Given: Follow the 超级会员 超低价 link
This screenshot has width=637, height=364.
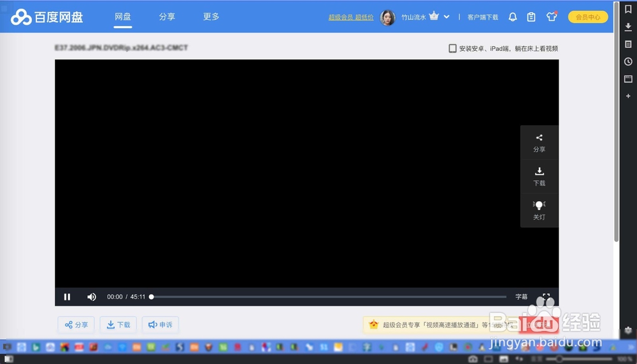Looking at the screenshot, I should click(351, 17).
